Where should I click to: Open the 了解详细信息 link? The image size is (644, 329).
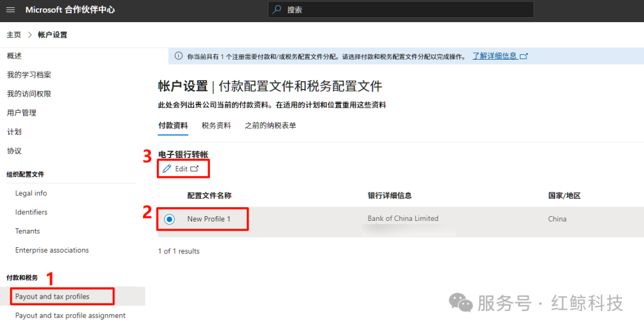coord(494,56)
